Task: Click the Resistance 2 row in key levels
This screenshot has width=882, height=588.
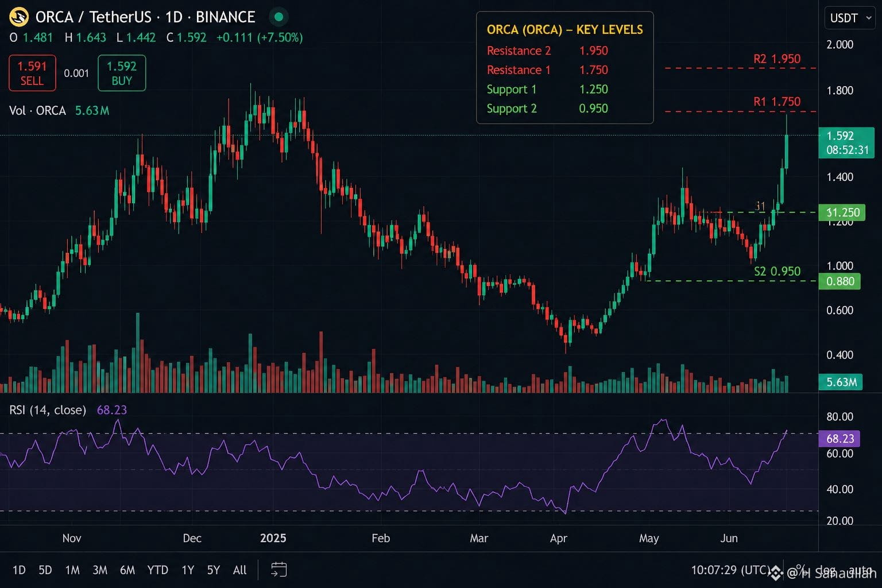Action: [x=547, y=51]
